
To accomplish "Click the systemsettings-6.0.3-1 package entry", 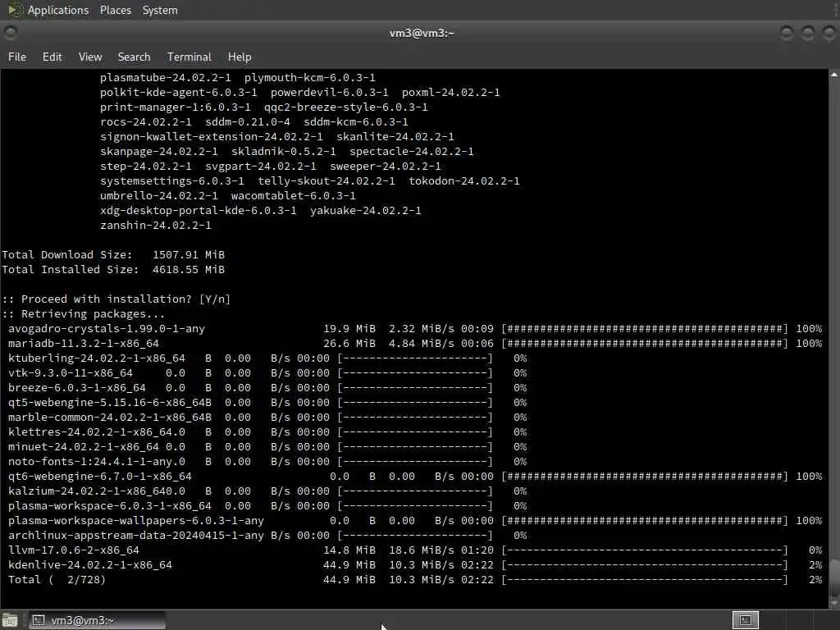I will click(172, 181).
